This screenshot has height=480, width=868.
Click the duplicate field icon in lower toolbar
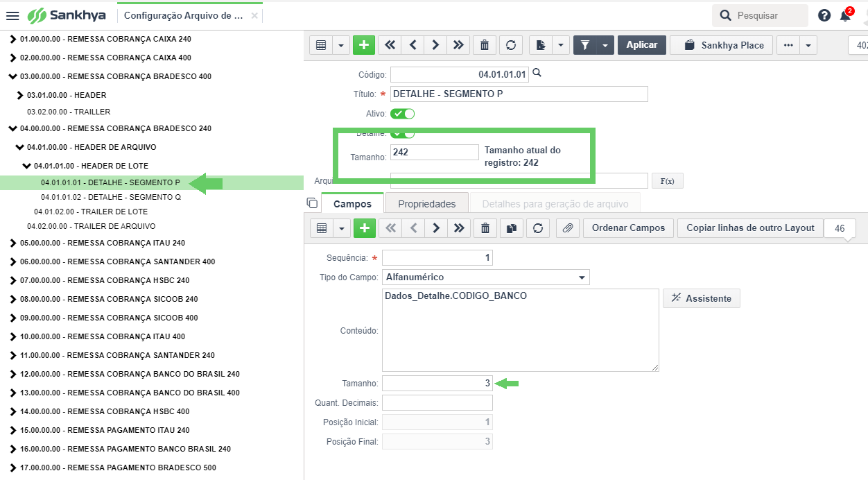pyautogui.click(x=512, y=228)
